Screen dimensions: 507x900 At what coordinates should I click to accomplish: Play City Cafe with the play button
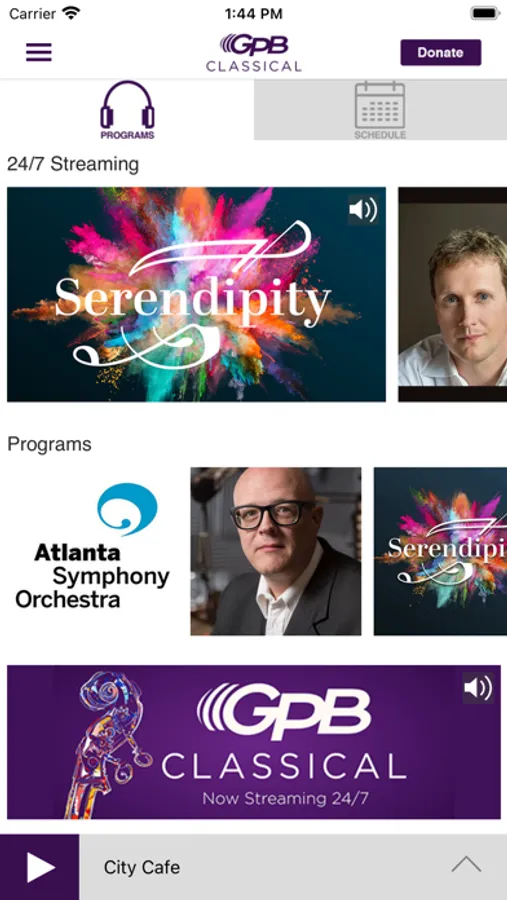40,867
